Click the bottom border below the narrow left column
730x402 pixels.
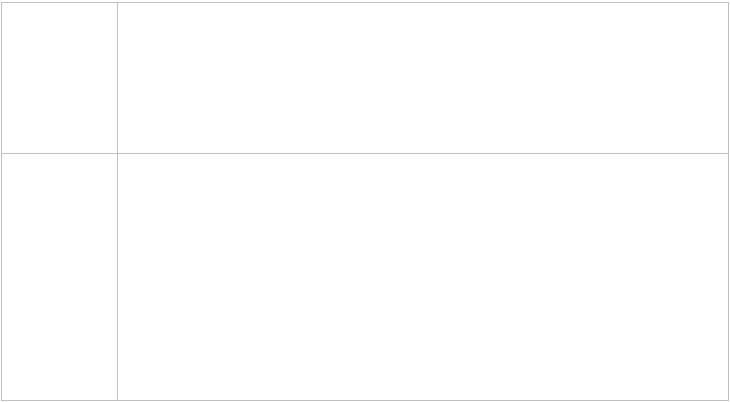60,400
